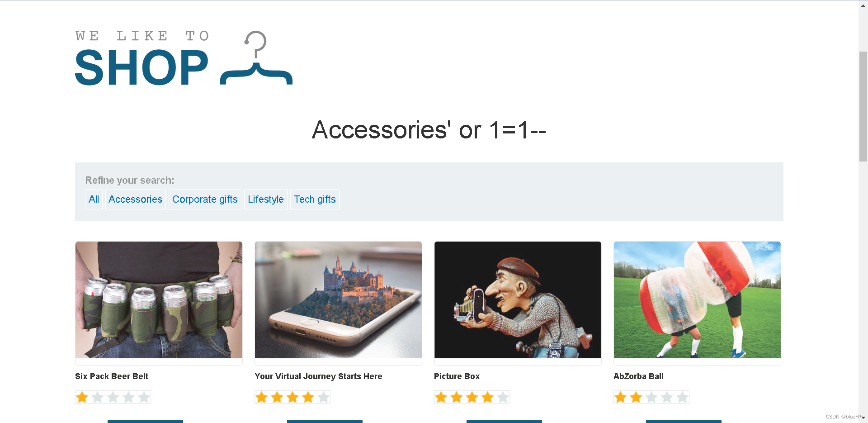This screenshot has height=423, width=868.
Task: Click the Six Pack Beer Belt star rating
Action: 113,397
